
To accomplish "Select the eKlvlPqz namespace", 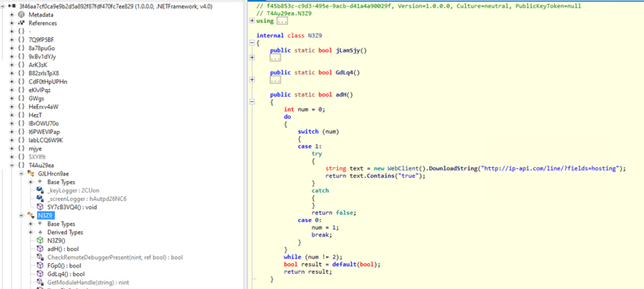I will tap(40, 90).
